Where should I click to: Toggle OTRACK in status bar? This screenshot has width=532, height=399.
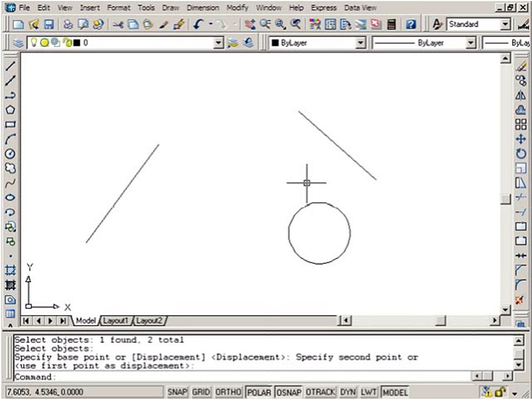[x=320, y=392]
